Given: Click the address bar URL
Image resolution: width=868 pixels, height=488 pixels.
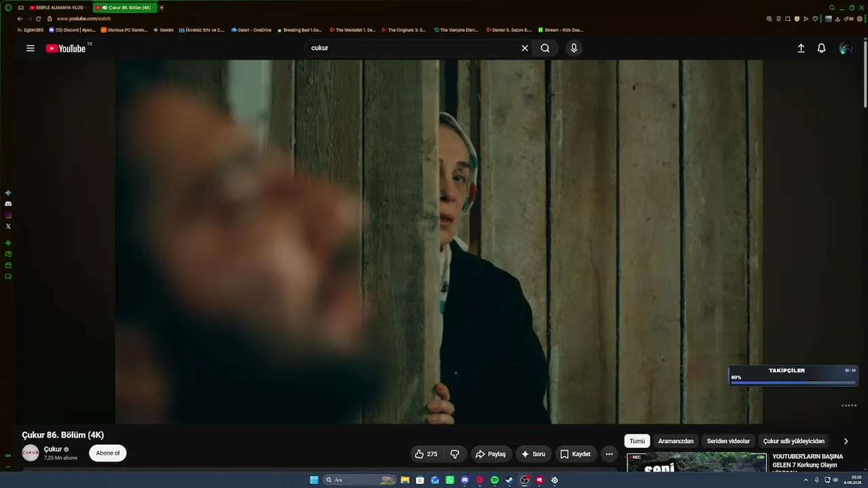Looking at the screenshot, I should (x=83, y=19).
